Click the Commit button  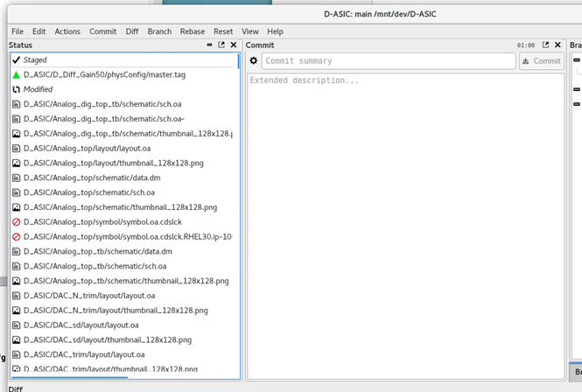point(541,61)
